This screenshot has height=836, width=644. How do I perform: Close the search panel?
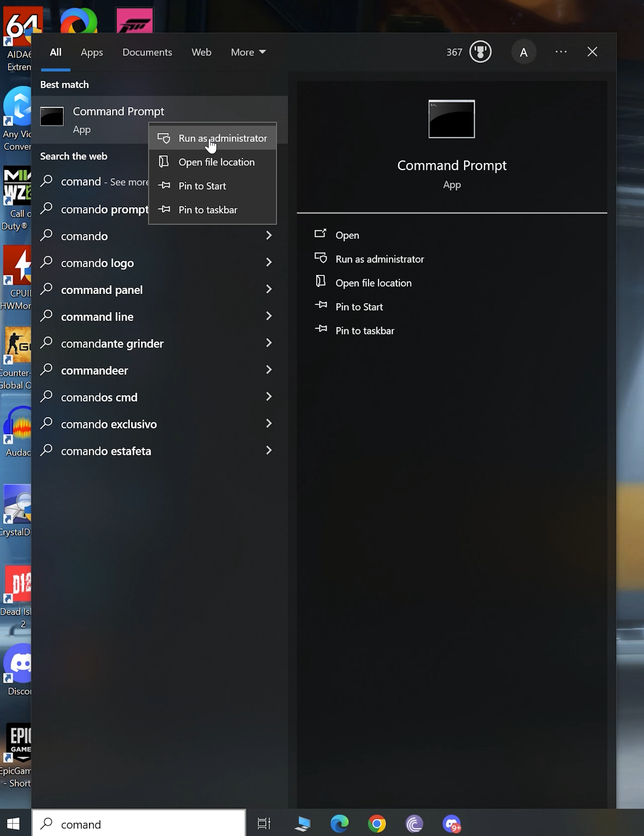[x=592, y=52]
